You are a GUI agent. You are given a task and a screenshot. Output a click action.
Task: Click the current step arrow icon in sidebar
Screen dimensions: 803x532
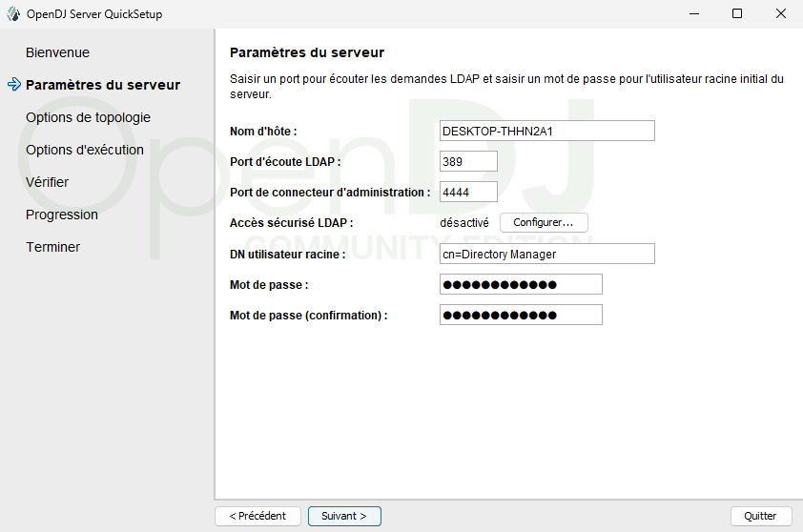tap(13, 85)
